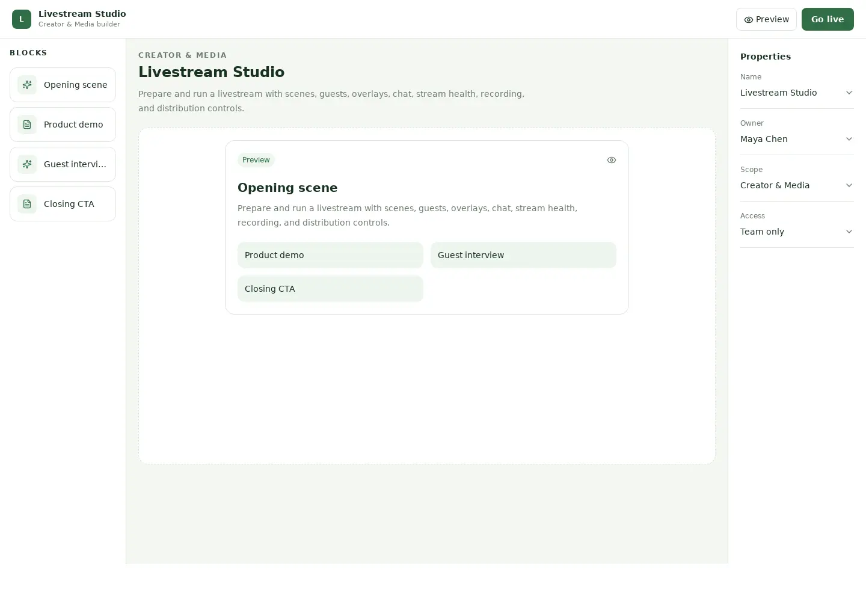Screen dimensions: 866x616
Task: Click the CREATOR & MEDIA breadcrumb label
Action: pos(182,55)
